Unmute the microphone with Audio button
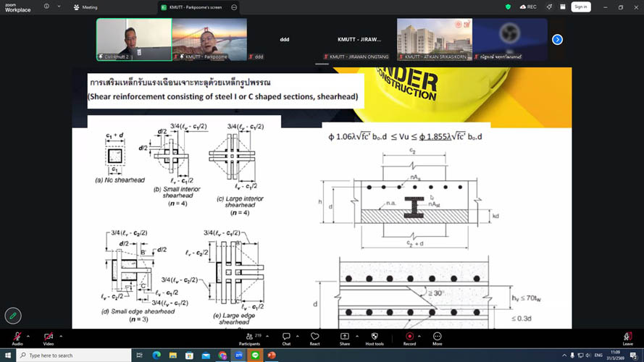This screenshot has height=362, width=644. point(17,337)
